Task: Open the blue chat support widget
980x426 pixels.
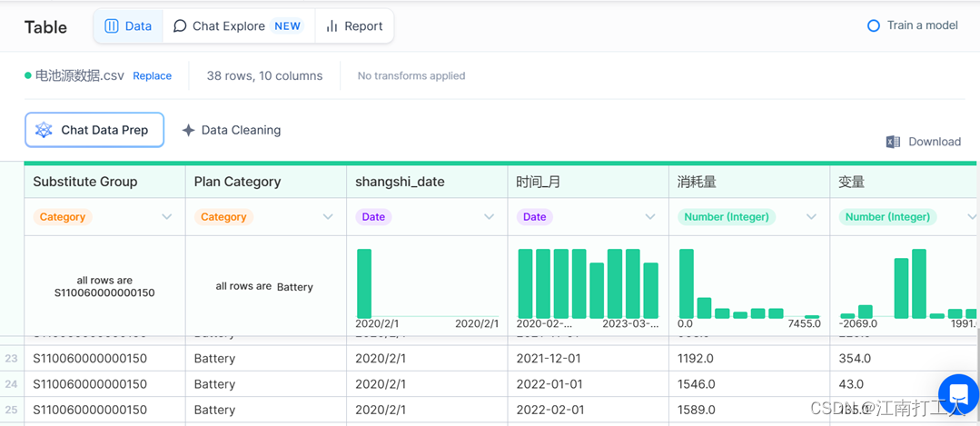Action: pyautogui.click(x=958, y=394)
